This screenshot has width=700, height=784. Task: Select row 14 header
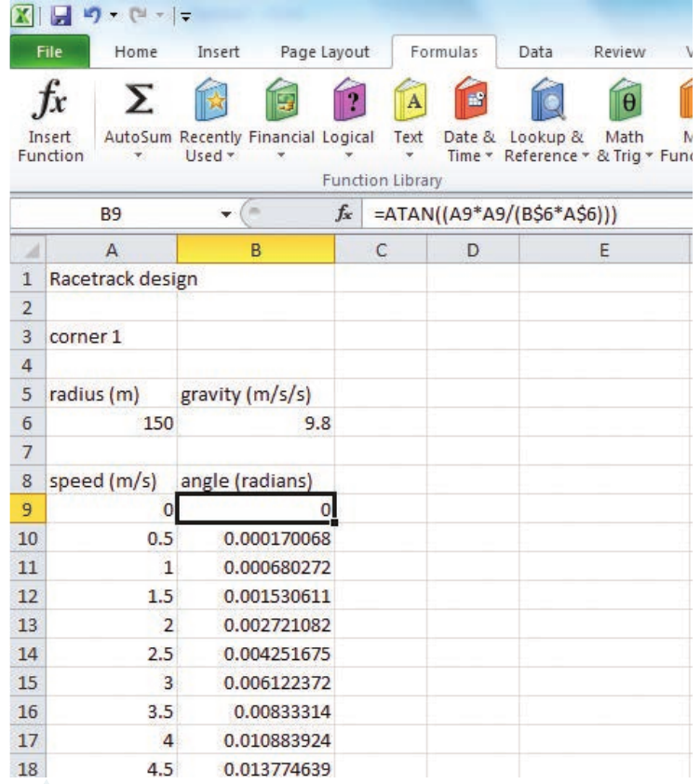click(x=28, y=654)
